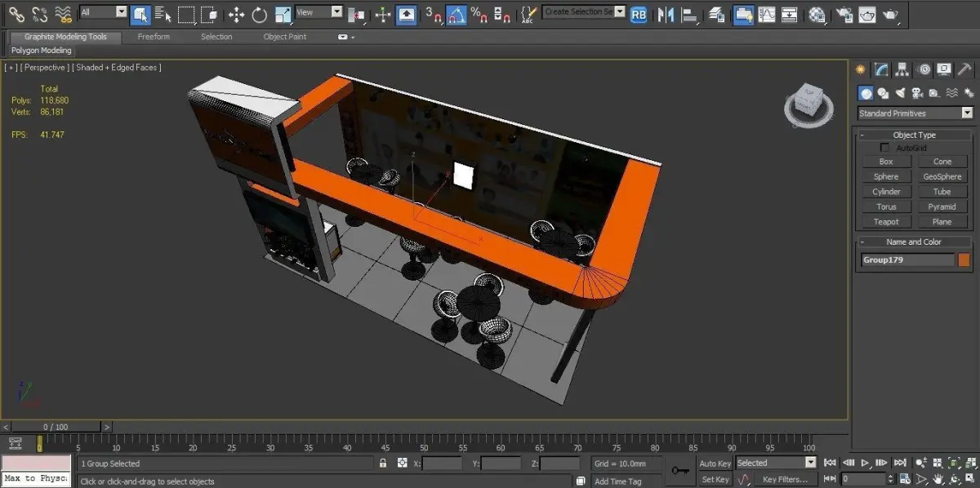This screenshot has height=488, width=980.
Task: Expand the Polygon Modeling panel
Action: coord(42,51)
